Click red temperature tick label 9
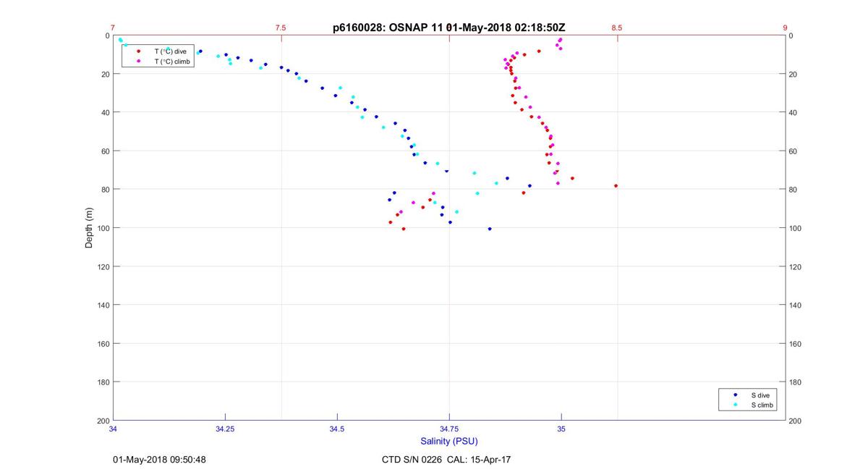Screen dimensions: 868x472 point(785,28)
